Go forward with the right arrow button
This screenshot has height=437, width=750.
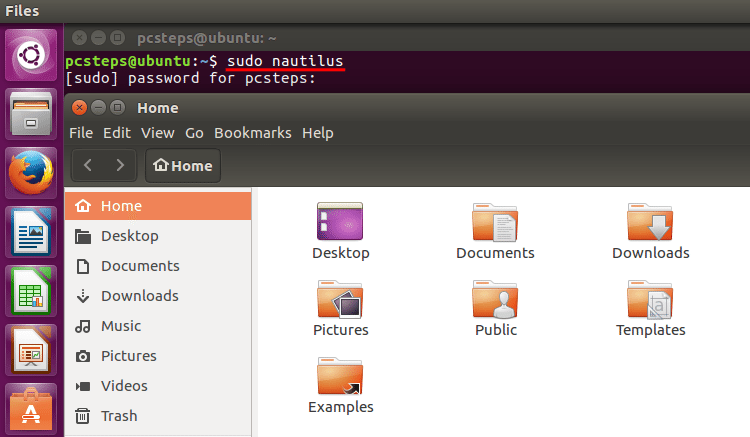[120, 165]
